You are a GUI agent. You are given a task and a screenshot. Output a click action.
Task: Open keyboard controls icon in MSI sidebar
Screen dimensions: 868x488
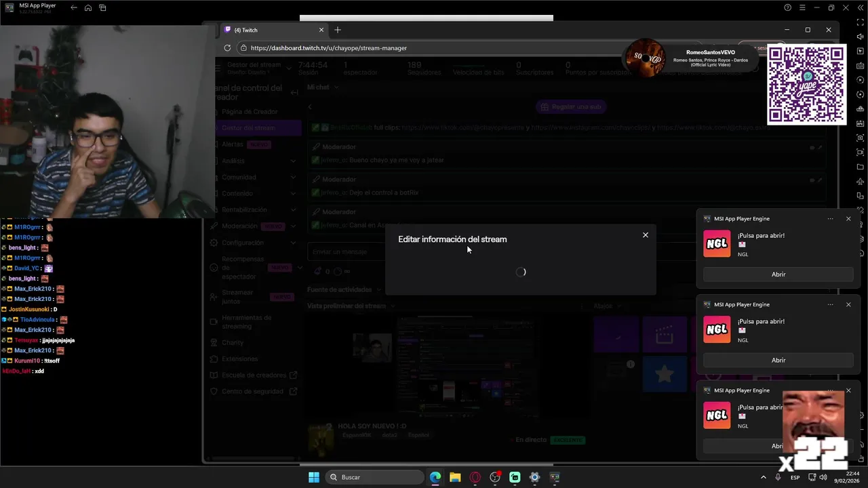click(x=861, y=66)
